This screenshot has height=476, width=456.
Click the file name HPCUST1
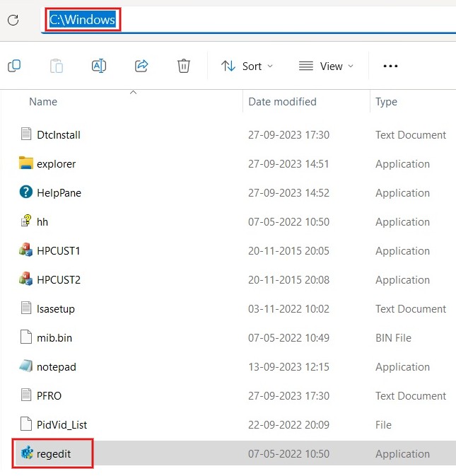point(58,251)
